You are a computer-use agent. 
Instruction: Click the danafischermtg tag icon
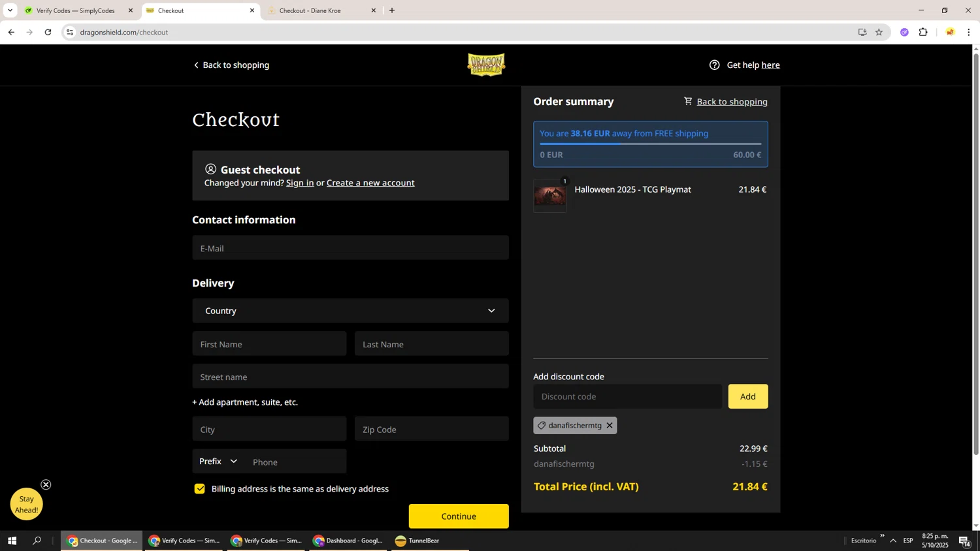[x=542, y=426]
